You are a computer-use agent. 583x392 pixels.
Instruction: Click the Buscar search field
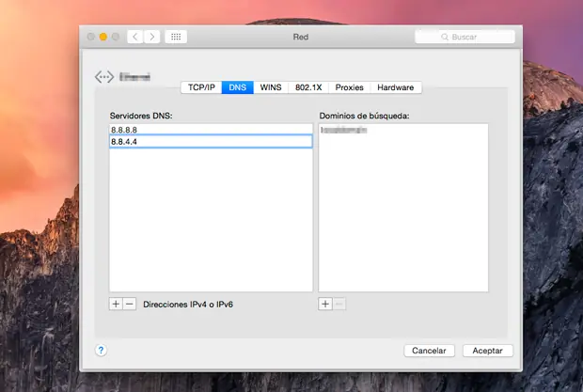(465, 37)
